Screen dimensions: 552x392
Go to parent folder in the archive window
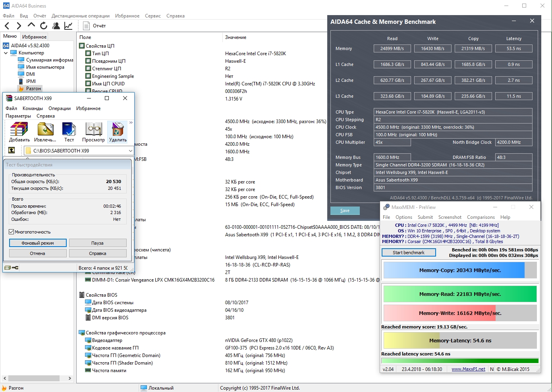[12, 150]
